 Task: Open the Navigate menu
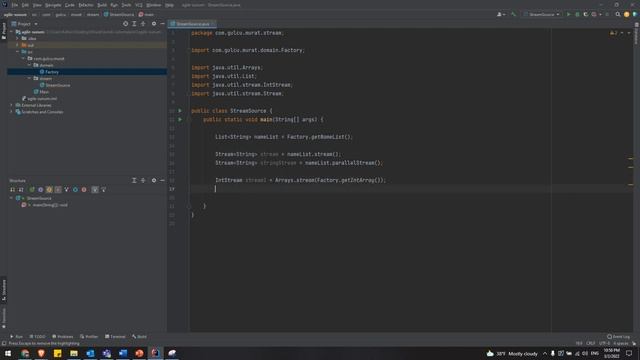pos(53,5)
